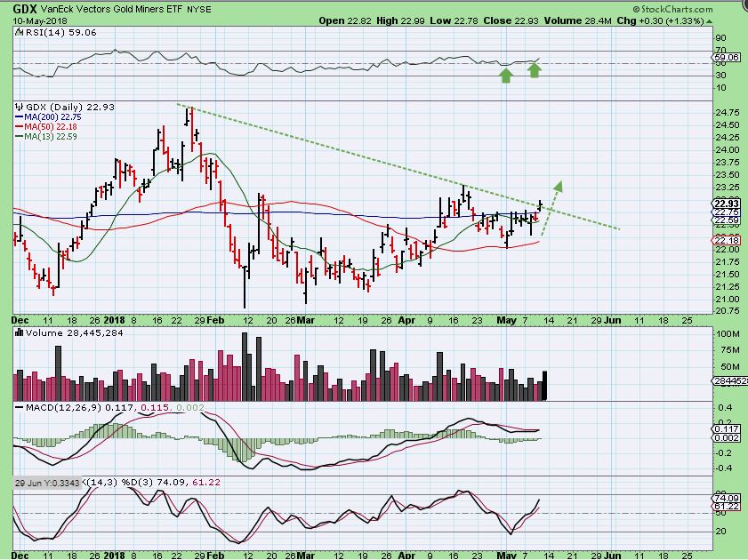The width and height of the screenshot is (748, 560).
Task: Click the 21.00 price axis label
Action: click(728, 300)
